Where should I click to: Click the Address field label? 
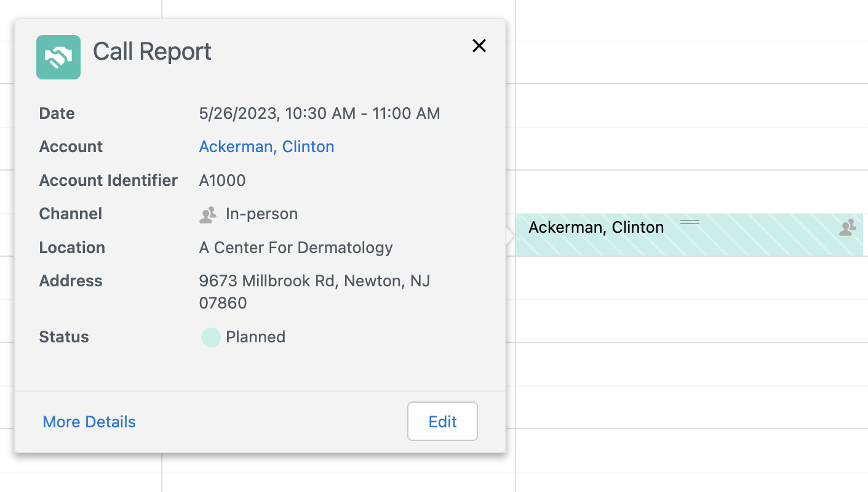pos(71,281)
